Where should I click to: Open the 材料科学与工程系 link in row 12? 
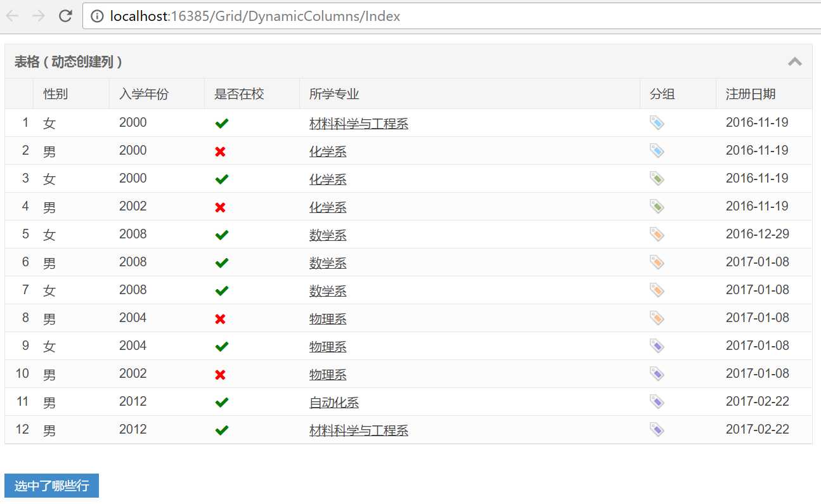point(359,430)
